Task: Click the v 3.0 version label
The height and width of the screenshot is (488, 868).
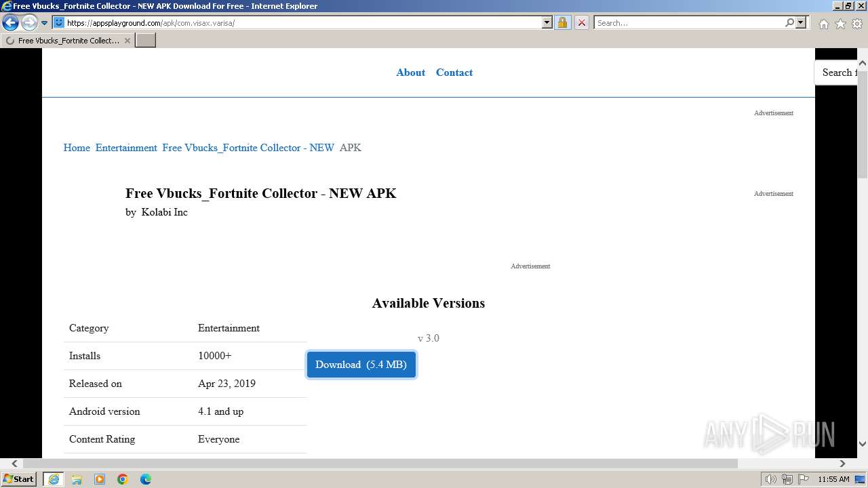Action: 429,338
